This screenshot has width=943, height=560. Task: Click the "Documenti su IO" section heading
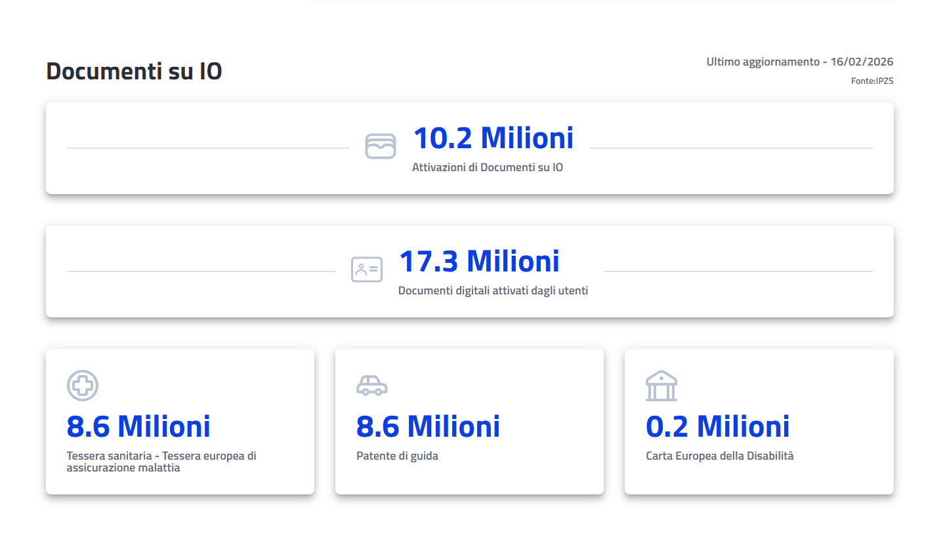tap(134, 71)
